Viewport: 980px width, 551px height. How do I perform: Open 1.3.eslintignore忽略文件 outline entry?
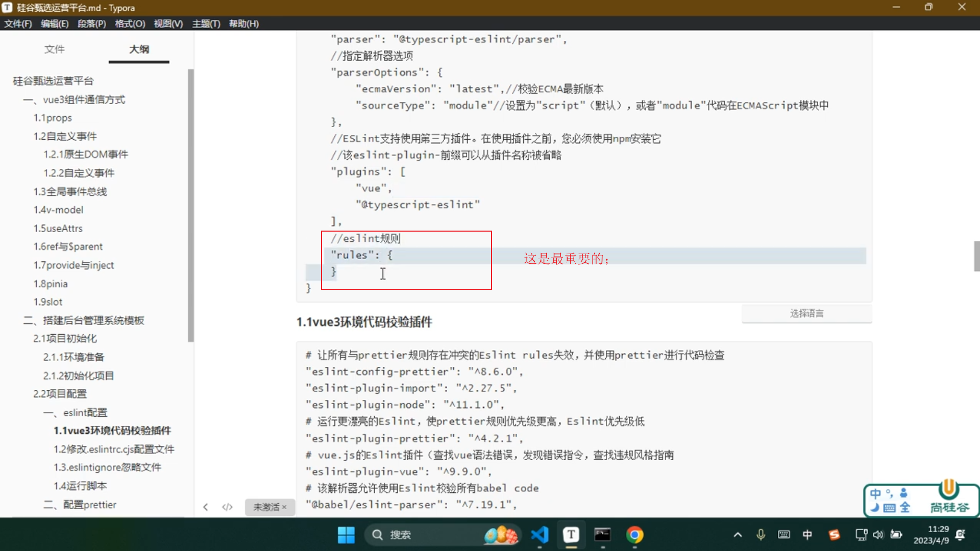pyautogui.click(x=107, y=467)
